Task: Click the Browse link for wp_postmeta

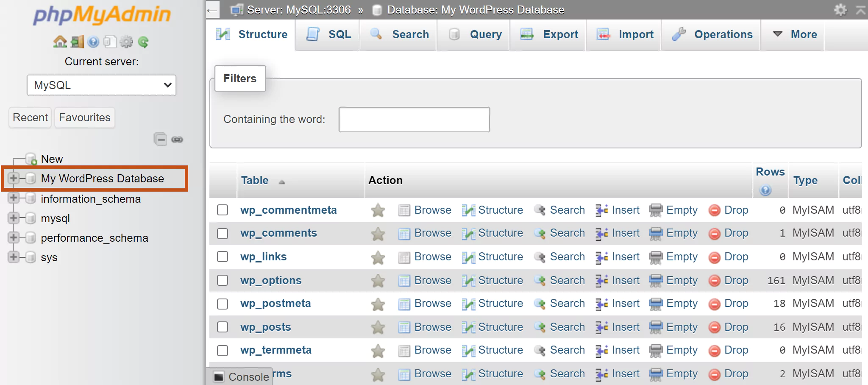Action: pyautogui.click(x=433, y=304)
